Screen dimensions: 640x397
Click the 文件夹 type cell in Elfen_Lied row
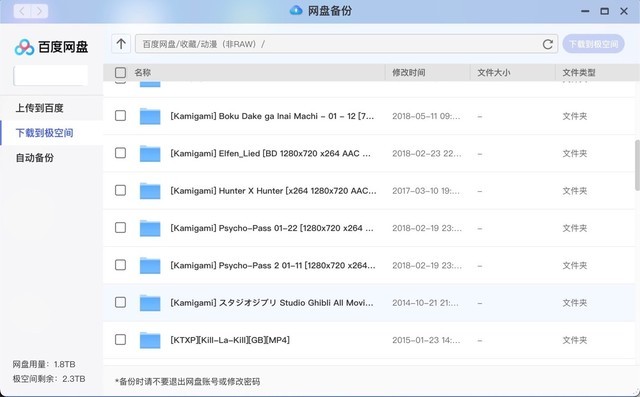(575, 154)
